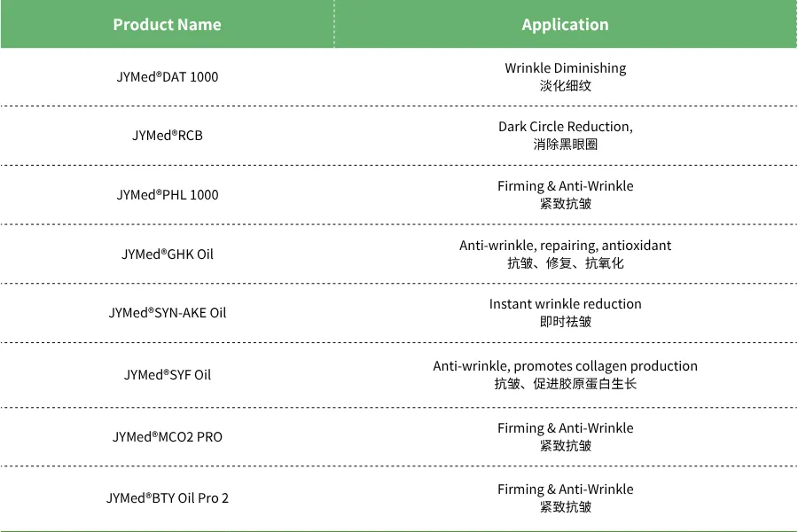The width and height of the screenshot is (798, 532).
Task: Click Firming & Anti-Wrinkle in MCO2 PRO row
Action: 566,428
